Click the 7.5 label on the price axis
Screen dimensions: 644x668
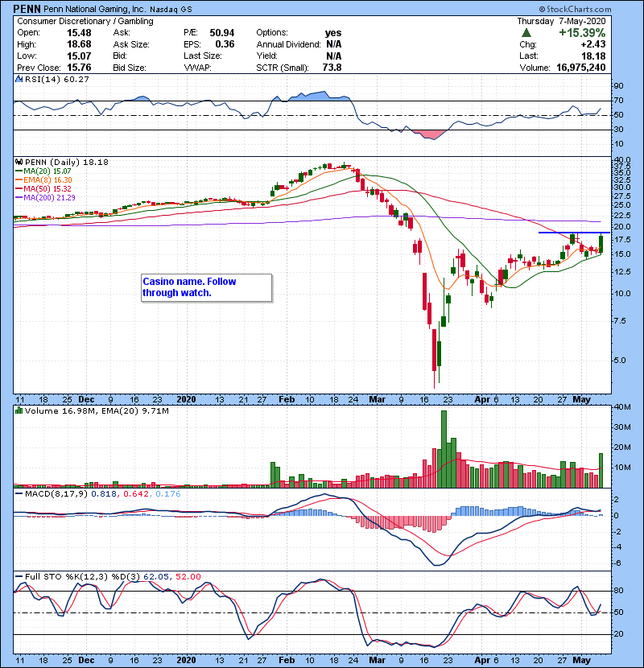(x=620, y=321)
